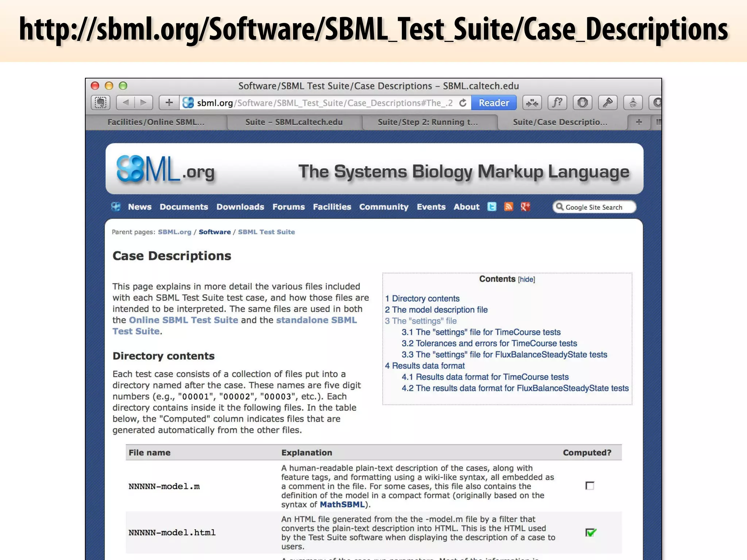Click the Google Site Search field
Image resolution: width=747 pixels, height=560 pixels.
click(x=595, y=207)
